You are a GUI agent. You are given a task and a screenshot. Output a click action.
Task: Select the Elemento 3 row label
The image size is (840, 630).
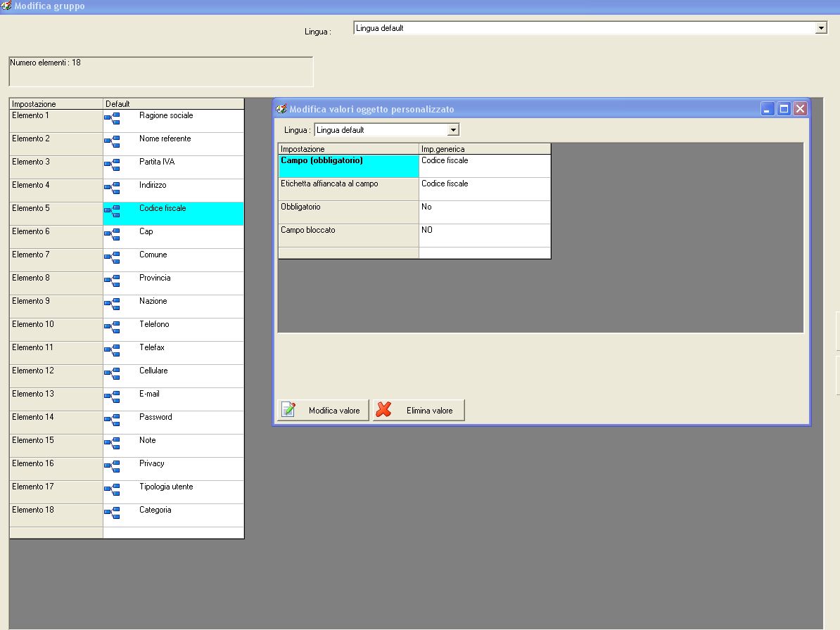click(x=56, y=167)
